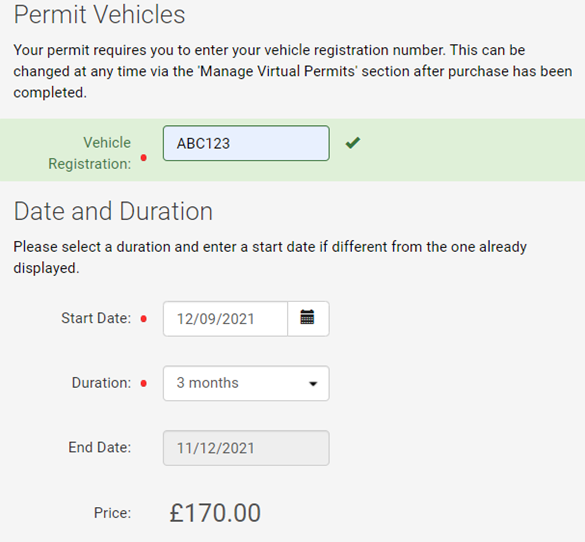585x542 pixels.
Task: Click the green validation checkmark icon
Action: [x=353, y=142]
